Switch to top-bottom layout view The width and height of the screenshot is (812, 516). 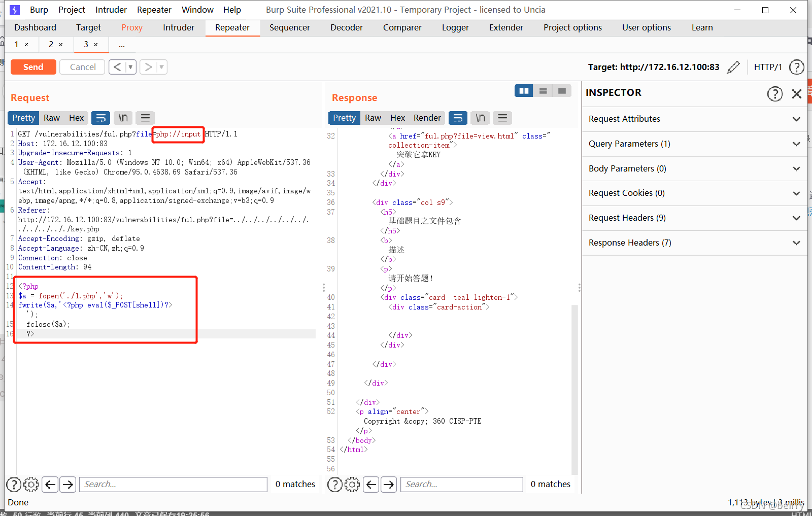(543, 91)
